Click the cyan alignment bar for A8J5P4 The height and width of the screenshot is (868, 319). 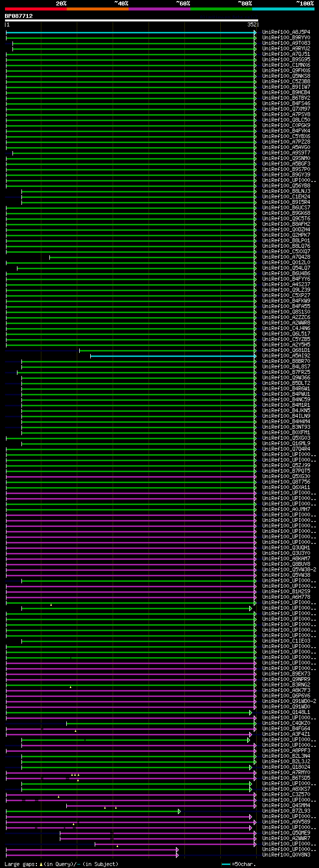pos(131,32)
